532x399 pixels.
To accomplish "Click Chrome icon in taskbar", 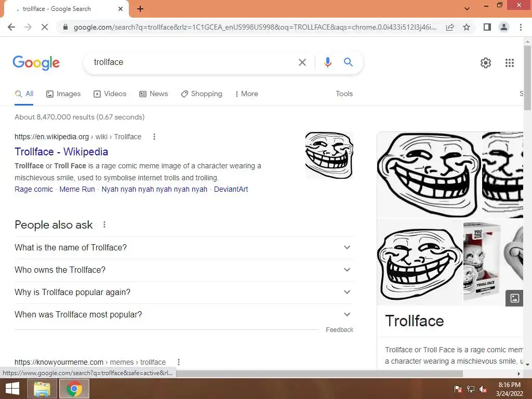I will [74, 389].
